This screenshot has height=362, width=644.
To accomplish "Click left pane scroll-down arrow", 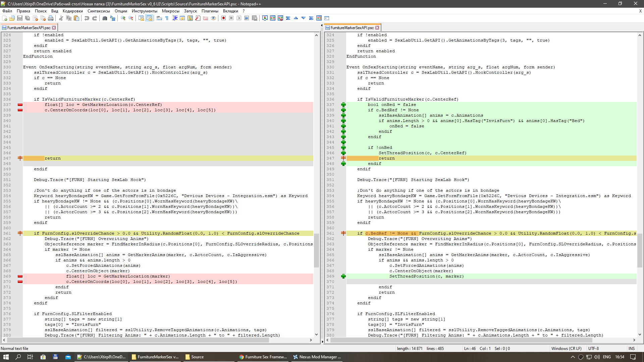I will coord(316,335).
